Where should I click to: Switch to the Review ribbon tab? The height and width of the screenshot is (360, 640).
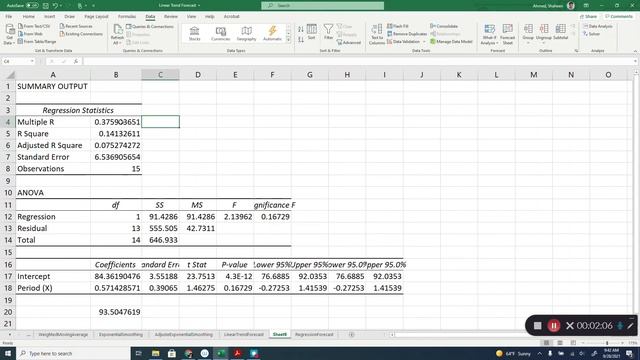(x=171, y=17)
